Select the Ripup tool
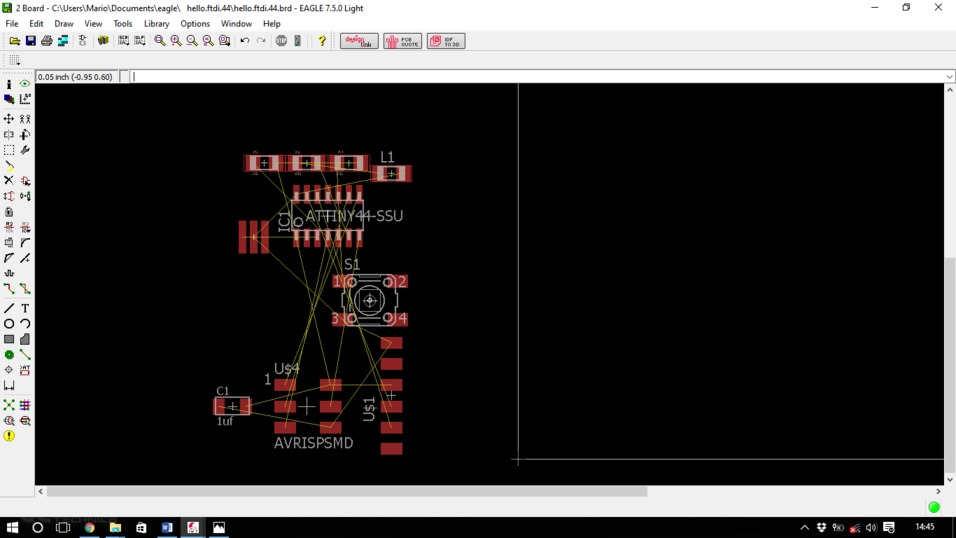The image size is (956, 538). [25, 289]
